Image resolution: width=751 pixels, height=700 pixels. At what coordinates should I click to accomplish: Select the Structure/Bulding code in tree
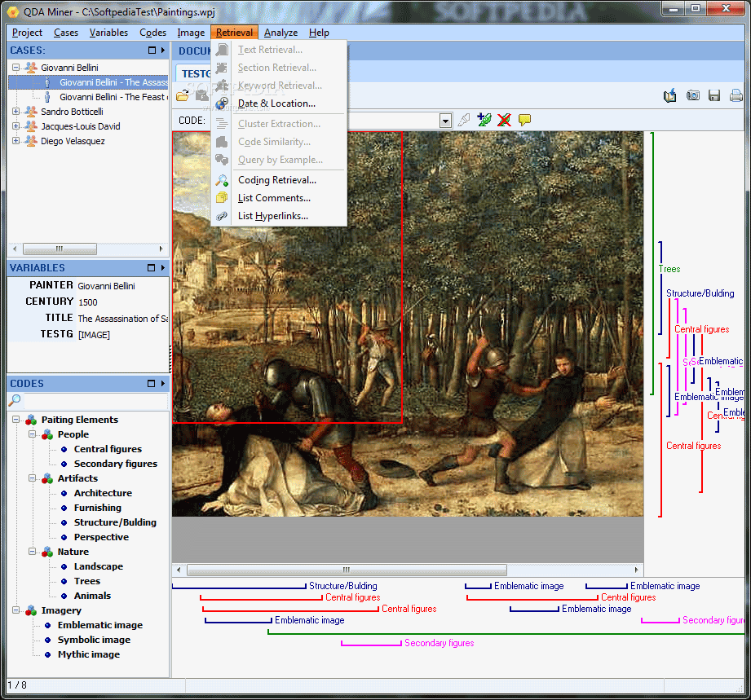(x=115, y=522)
